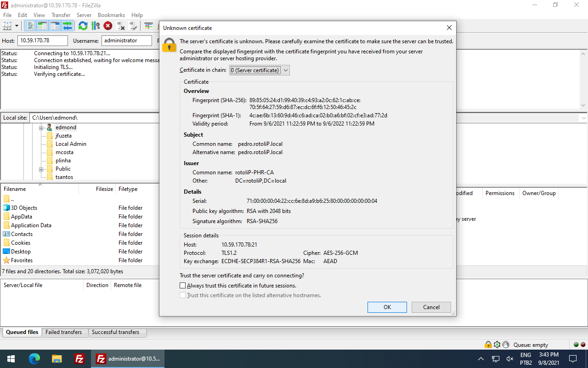Image resolution: width=588 pixels, height=368 pixels.
Task: Open the certificate in chain dropdown
Action: [286, 70]
